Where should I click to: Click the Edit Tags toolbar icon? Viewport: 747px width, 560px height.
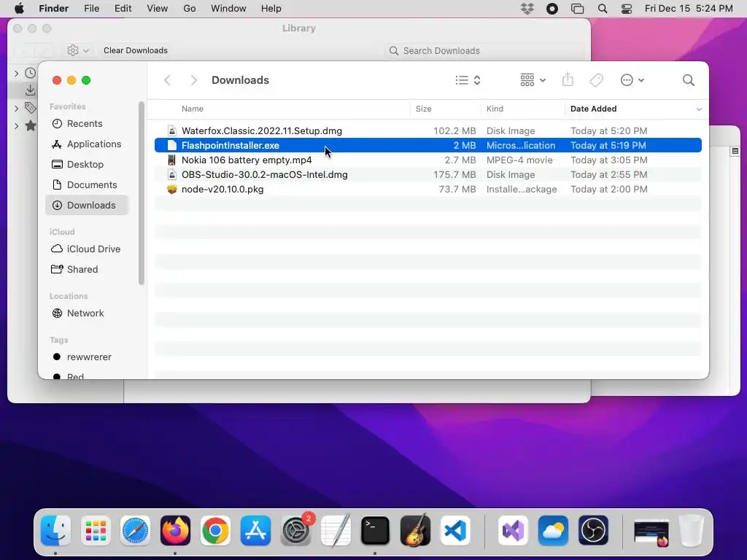point(596,80)
